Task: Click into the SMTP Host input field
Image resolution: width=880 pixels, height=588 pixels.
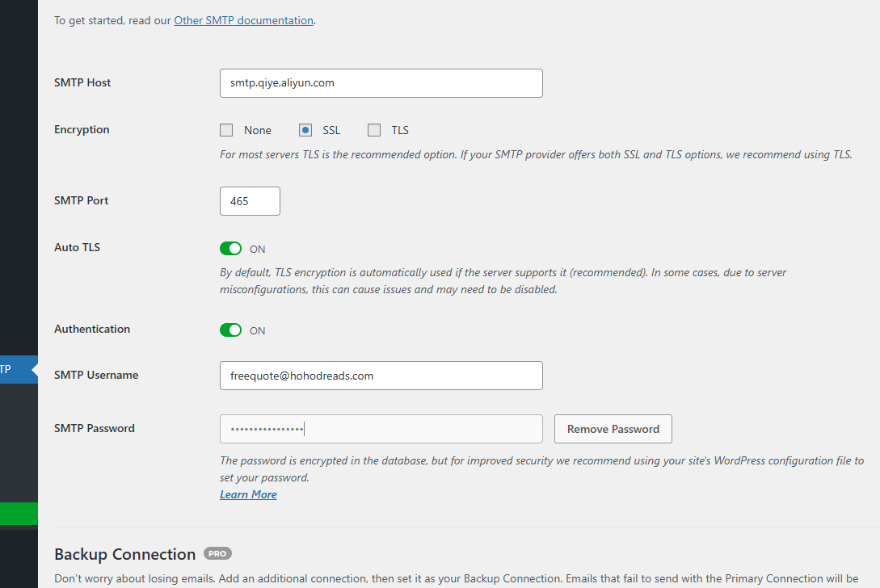Action: click(381, 83)
